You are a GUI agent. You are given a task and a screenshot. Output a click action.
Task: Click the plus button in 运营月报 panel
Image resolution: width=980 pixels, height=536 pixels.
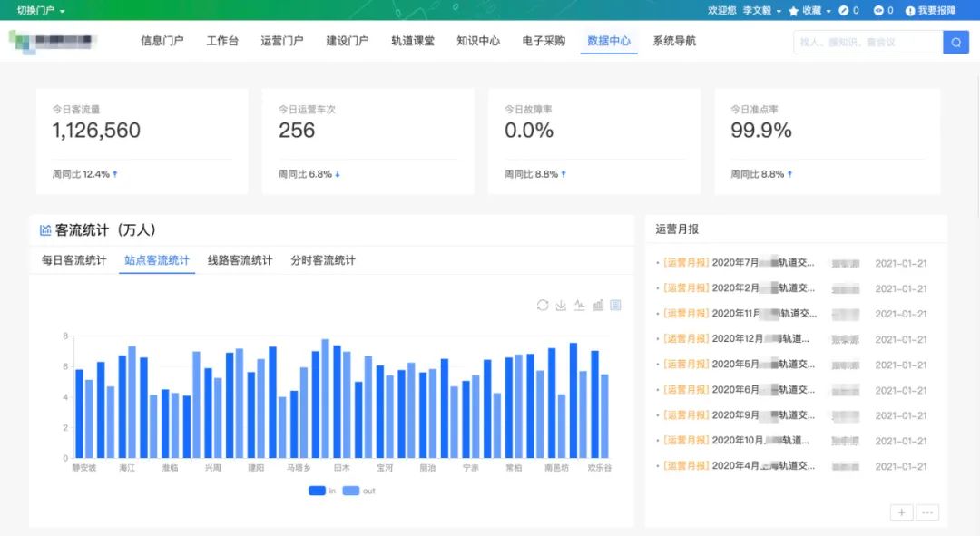(901, 512)
